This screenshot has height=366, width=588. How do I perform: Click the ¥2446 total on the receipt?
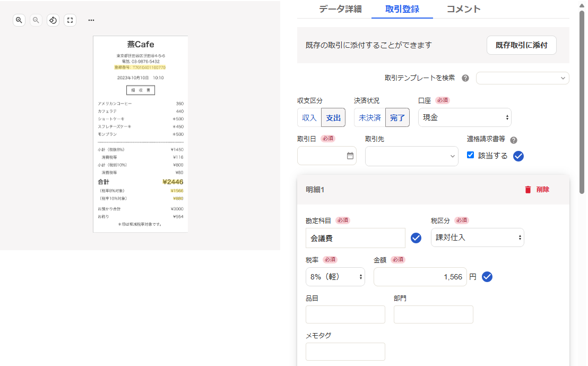173,182
